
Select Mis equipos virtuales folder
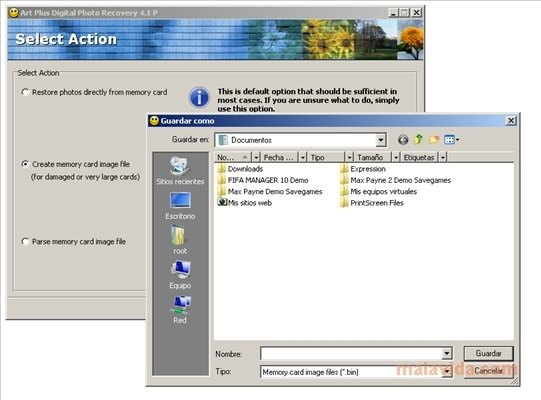pos(378,192)
